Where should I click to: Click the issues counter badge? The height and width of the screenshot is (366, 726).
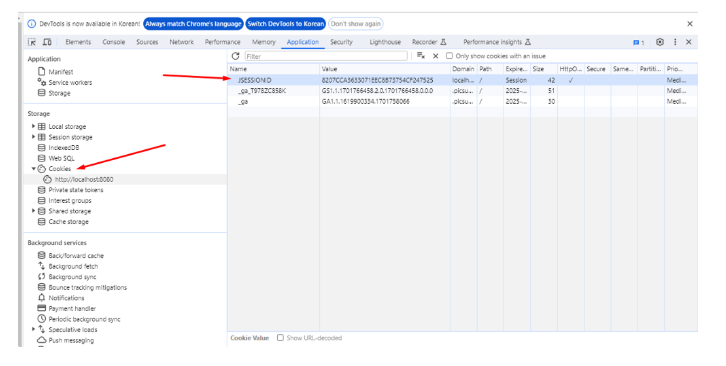pos(638,43)
